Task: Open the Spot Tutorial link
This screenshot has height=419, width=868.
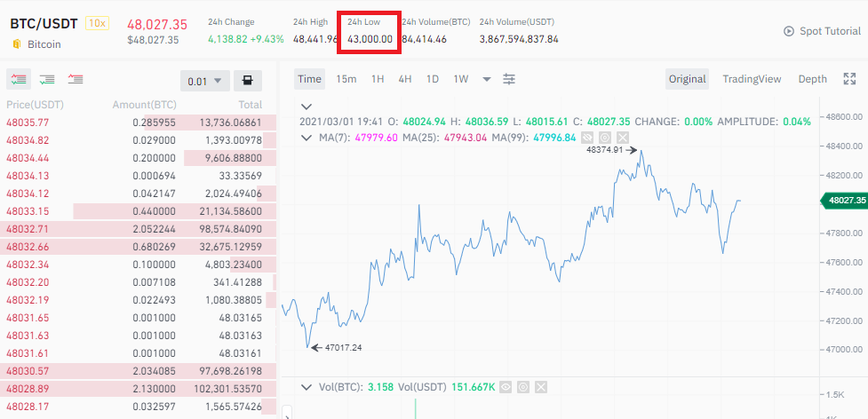Action: point(830,31)
